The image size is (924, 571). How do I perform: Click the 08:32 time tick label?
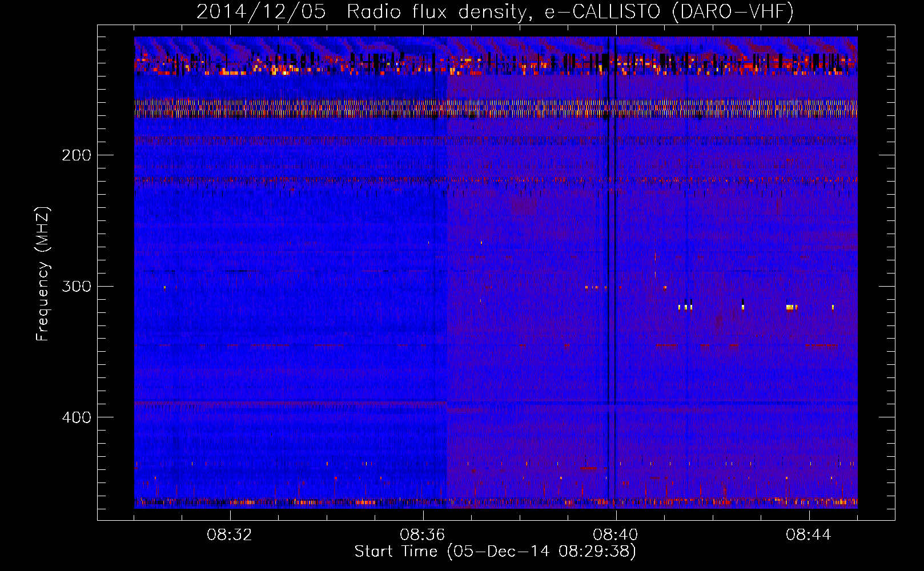(x=230, y=535)
